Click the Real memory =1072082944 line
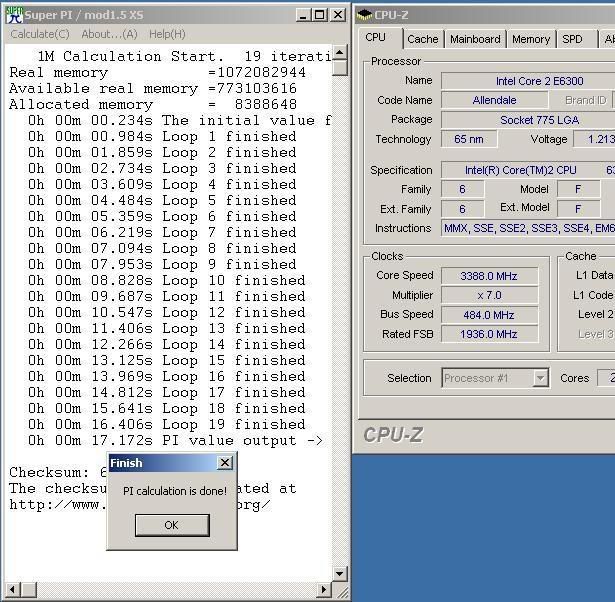 pos(157,73)
